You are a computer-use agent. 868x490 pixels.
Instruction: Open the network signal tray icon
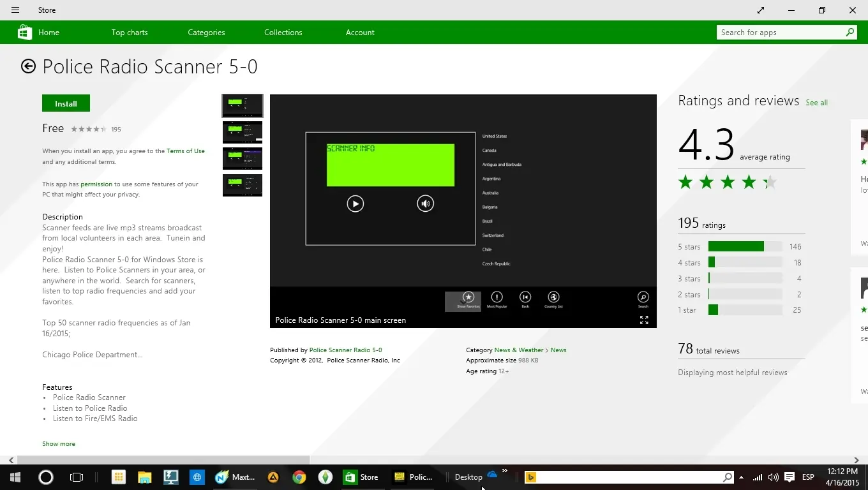758,477
